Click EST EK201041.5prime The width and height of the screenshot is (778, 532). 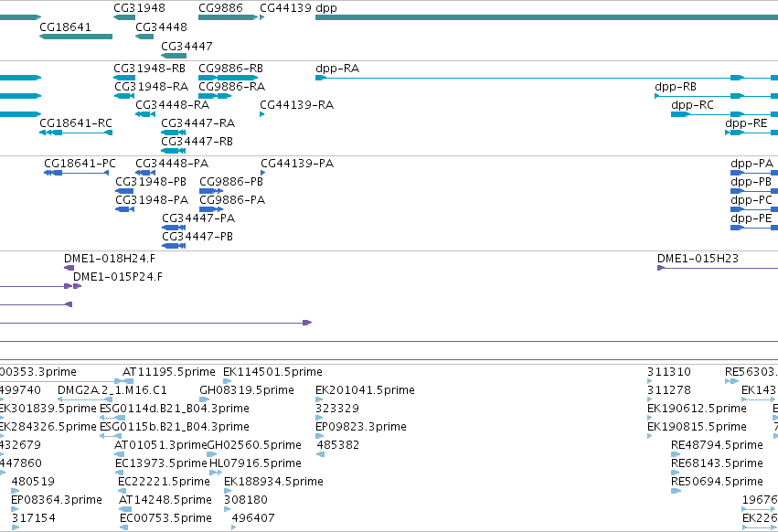pos(365,390)
